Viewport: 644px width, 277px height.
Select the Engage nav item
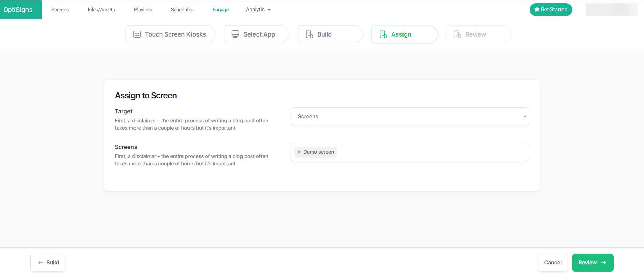[221, 10]
